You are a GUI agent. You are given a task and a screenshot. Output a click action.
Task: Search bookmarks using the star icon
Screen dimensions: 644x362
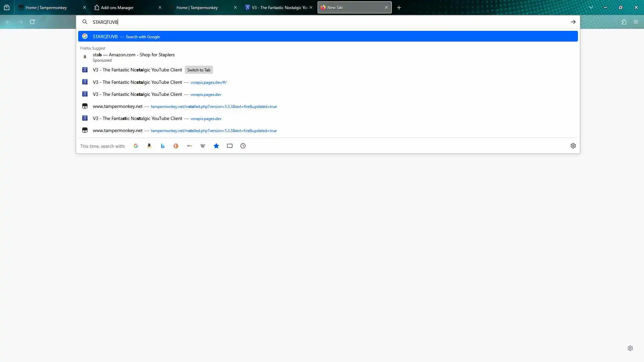coord(216,146)
